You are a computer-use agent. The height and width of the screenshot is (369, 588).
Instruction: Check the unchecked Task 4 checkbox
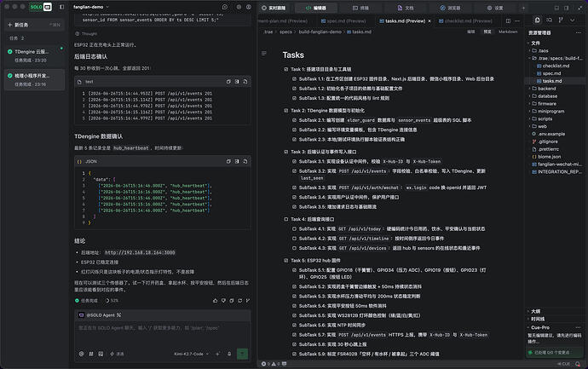[x=286, y=219]
